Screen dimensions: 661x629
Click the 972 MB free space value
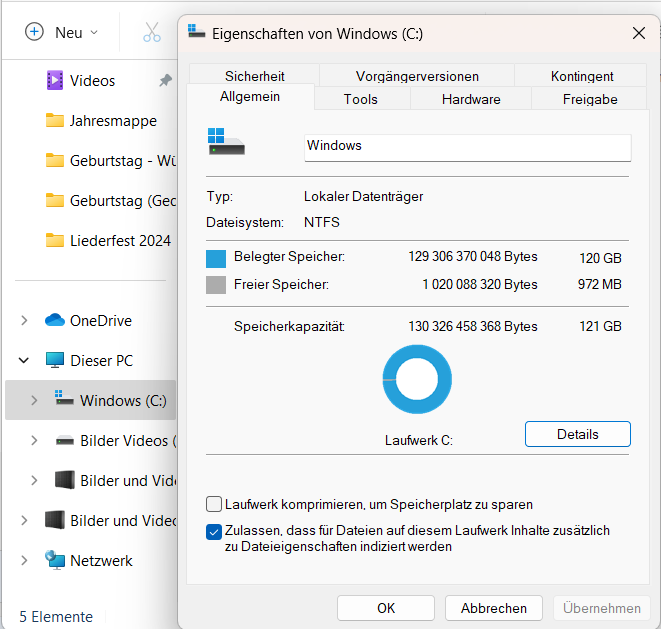tap(599, 284)
